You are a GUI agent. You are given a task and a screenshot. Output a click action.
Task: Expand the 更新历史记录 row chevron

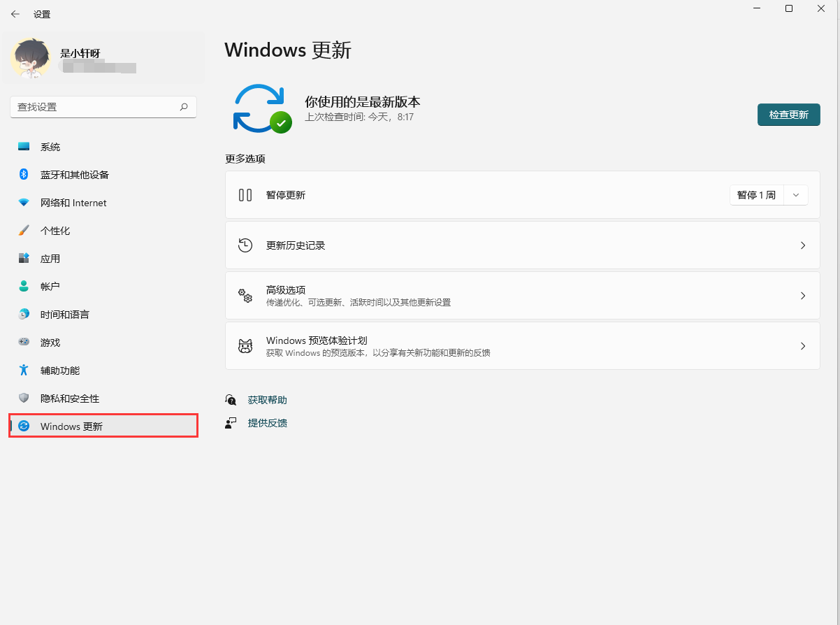pyautogui.click(x=803, y=245)
